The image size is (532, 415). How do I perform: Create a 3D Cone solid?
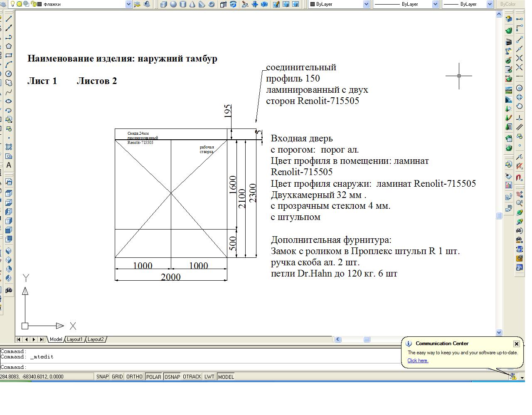coord(192,5)
